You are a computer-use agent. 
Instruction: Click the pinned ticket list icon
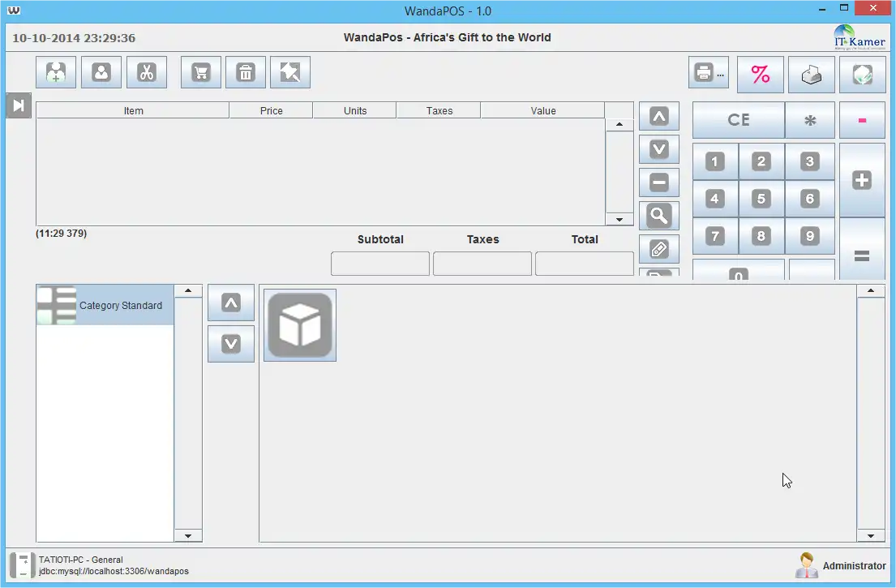pyautogui.click(x=290, y=72)
